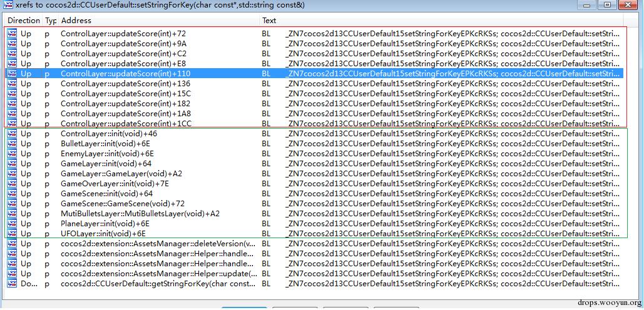Click xref icon for updateScore(int)+1CC row
The image size is (644, 310).
tap(11, 123)
